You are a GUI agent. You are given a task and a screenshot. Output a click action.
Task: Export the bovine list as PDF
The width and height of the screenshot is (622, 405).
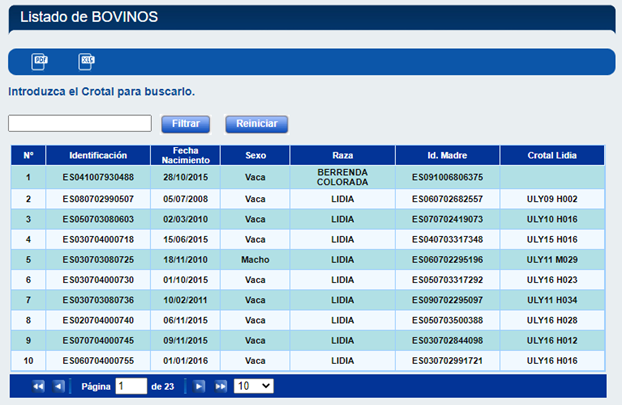(40, 61)
